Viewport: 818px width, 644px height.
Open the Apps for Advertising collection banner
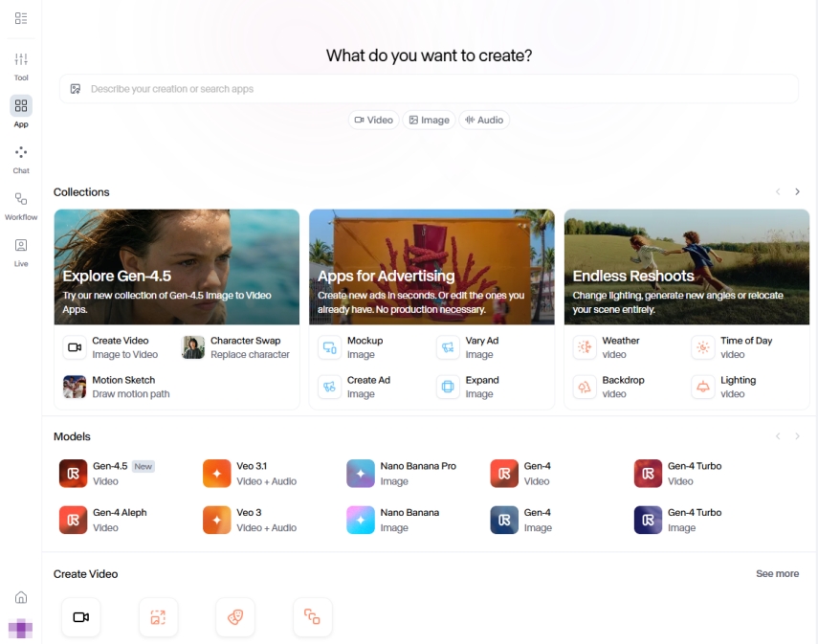click(431, 267)
